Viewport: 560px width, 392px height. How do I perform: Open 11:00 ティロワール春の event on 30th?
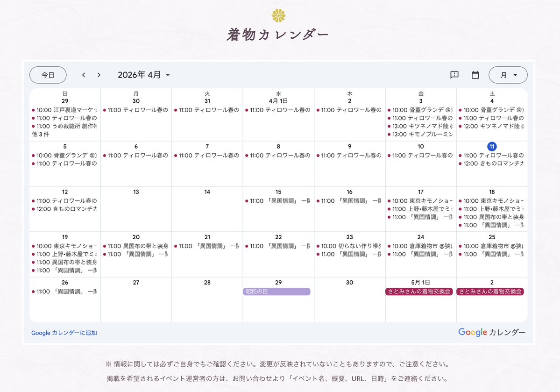(x=135, y=110)
